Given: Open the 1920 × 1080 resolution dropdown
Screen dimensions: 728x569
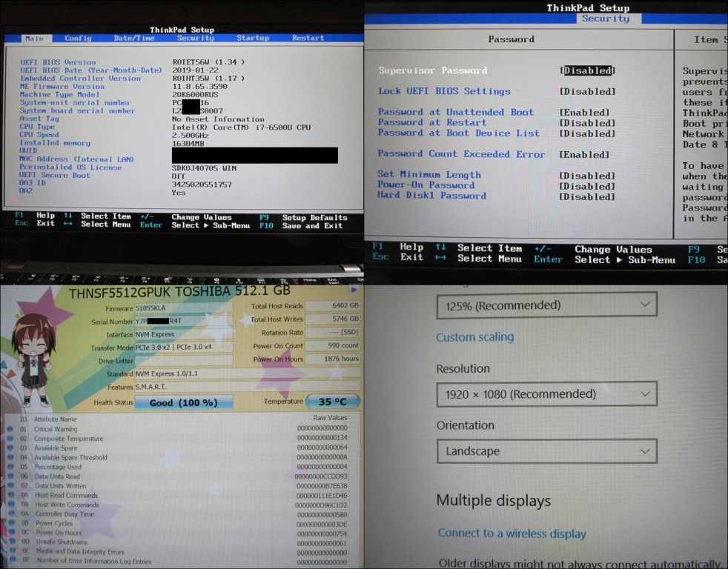Looking at the screenshot, I should (x=547, y=394).
